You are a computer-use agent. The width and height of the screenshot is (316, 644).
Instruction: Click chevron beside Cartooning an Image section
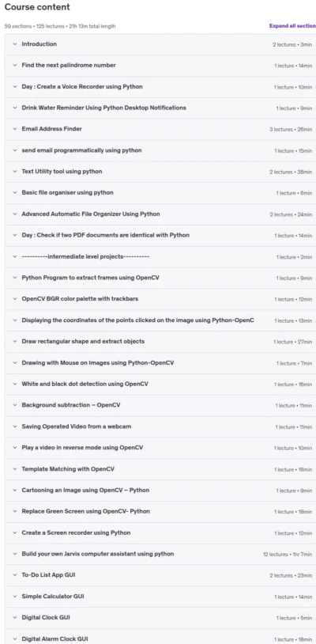tap(15, 491)
